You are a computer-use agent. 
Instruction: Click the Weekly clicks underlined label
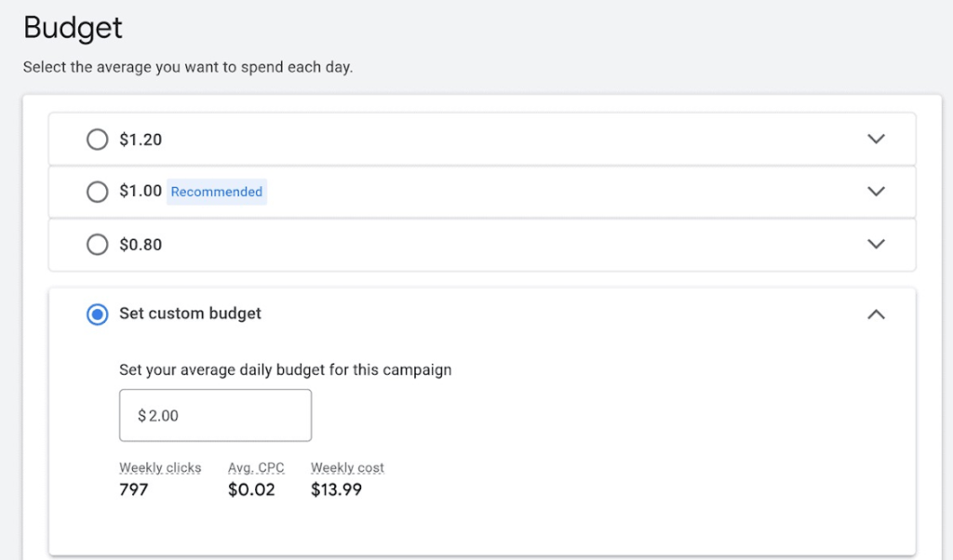coord(160,468)
